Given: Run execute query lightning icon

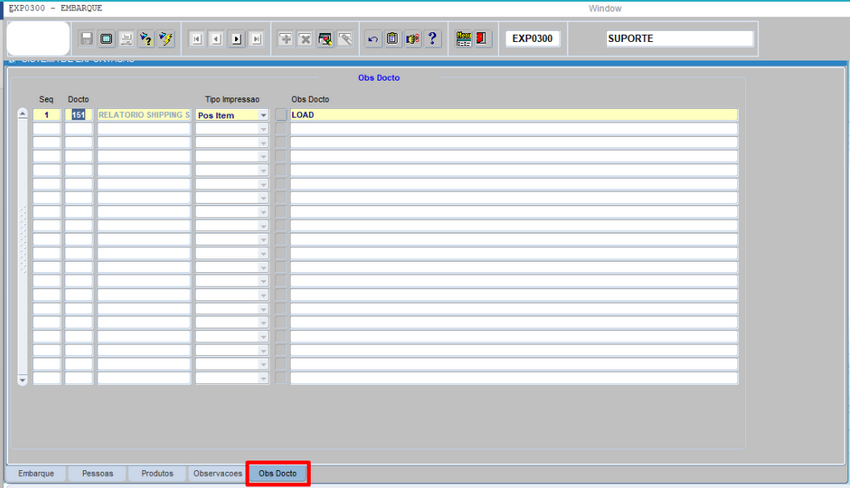Looking at the screenshot, I should 166,39.
